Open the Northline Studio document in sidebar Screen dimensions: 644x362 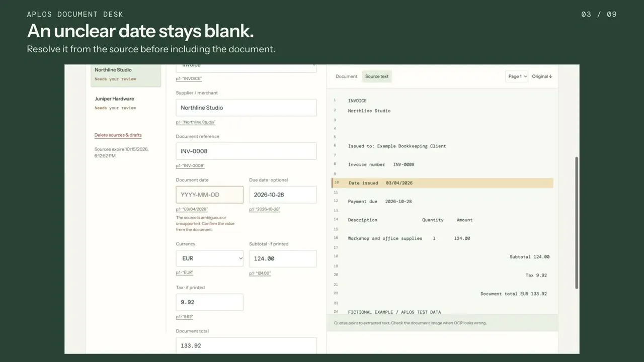point(125,75)
